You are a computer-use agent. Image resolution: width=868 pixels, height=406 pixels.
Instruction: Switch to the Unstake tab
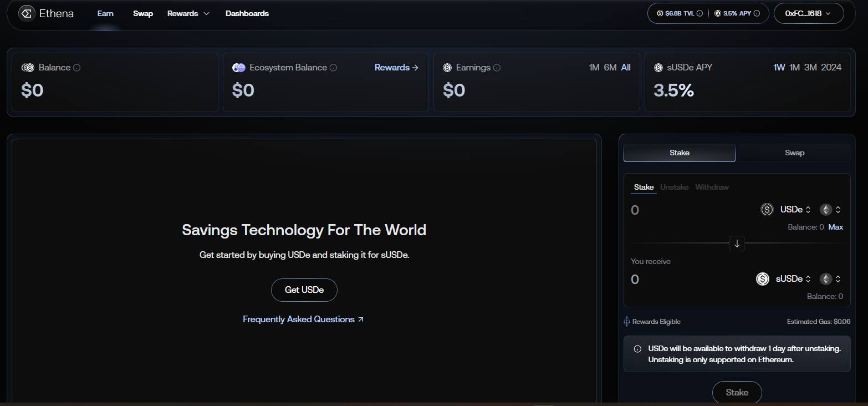674,187
